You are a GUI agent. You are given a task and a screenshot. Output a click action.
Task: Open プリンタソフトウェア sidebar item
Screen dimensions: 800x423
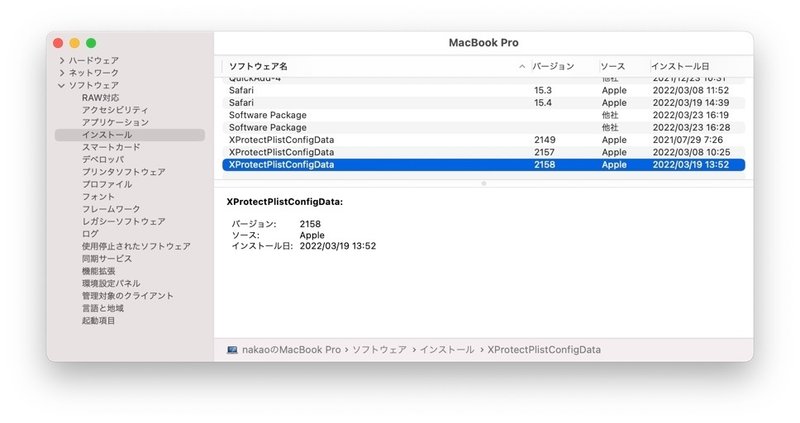coord(123,172)
